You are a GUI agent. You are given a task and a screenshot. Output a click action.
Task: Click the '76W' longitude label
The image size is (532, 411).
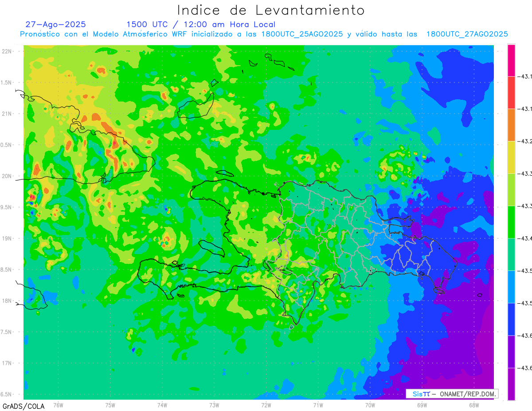tap(58, 405)
